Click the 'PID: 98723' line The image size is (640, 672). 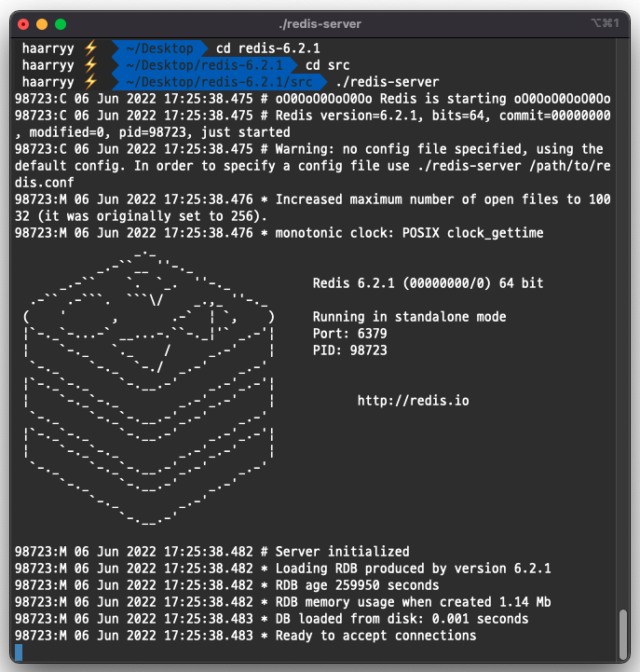click(x=349, y=350)
